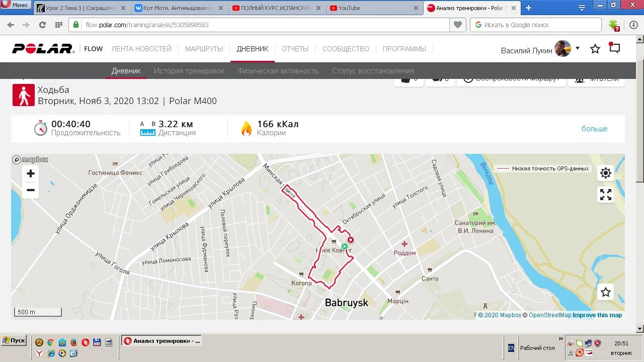Click the EN language indicator
Viewport: 644px width, 362px height.
[511, 348]
